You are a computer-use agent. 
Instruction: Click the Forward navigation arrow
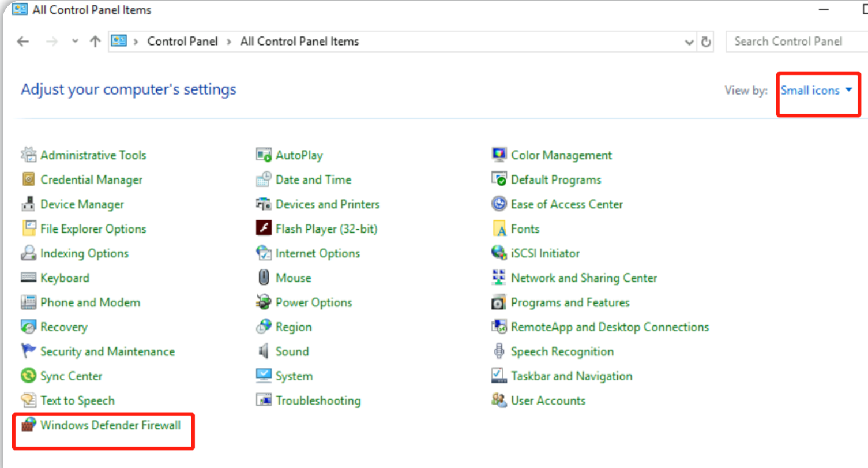click(52, 42)
